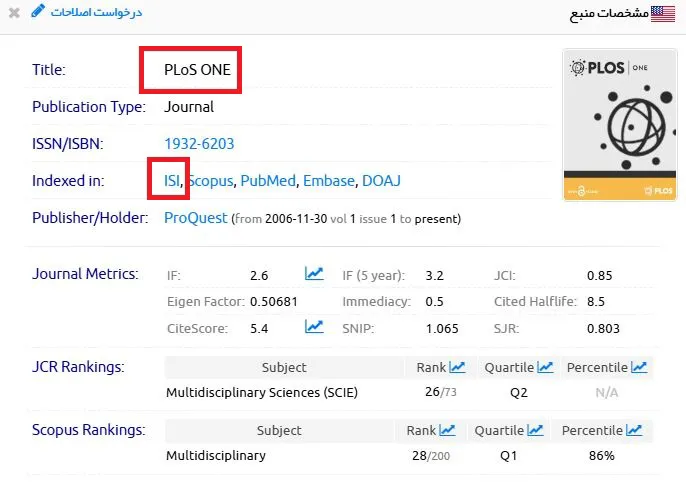Click the PLOS ONE cover thumbnail
686x486 pixels.
coord(620,125)
